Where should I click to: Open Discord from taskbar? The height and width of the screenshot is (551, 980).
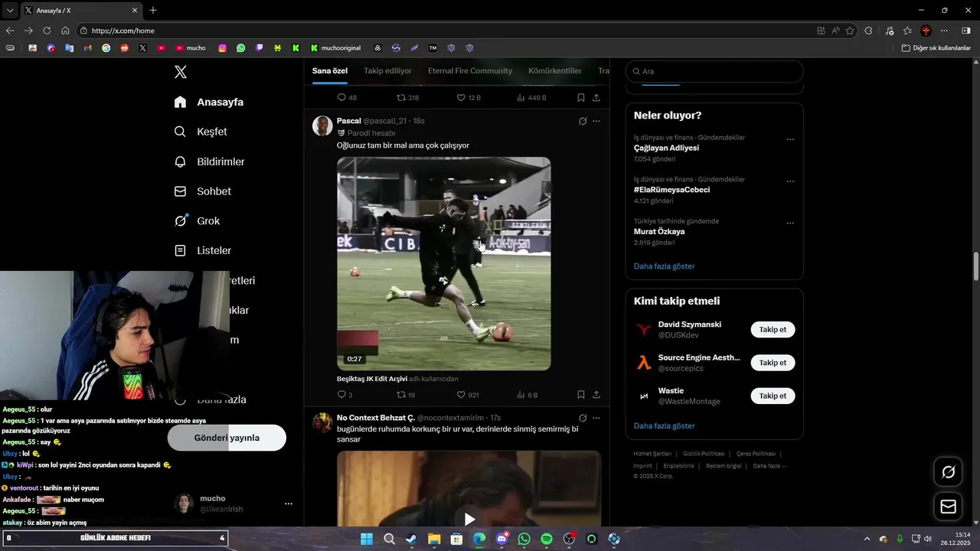click(501, 539)
